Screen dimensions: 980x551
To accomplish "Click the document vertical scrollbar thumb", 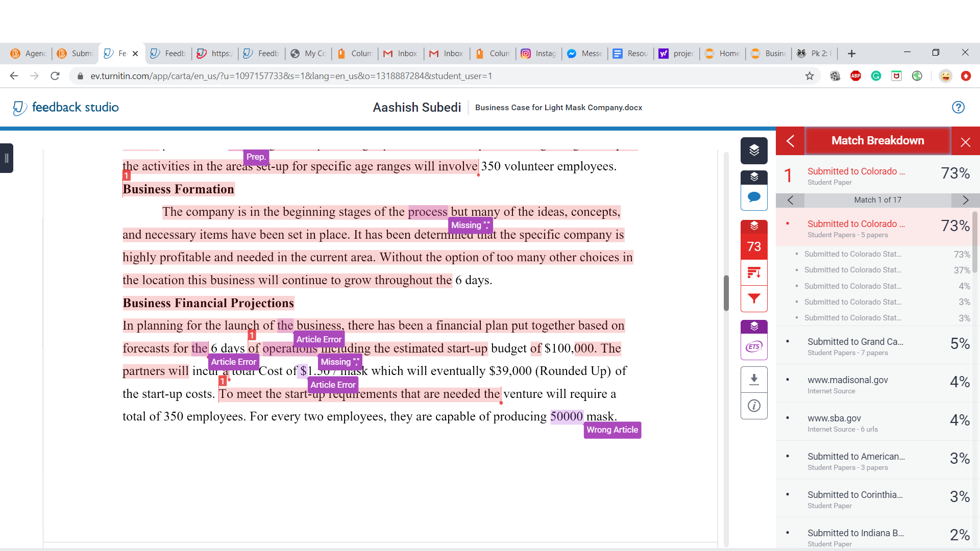I will [x=726, y=293].
